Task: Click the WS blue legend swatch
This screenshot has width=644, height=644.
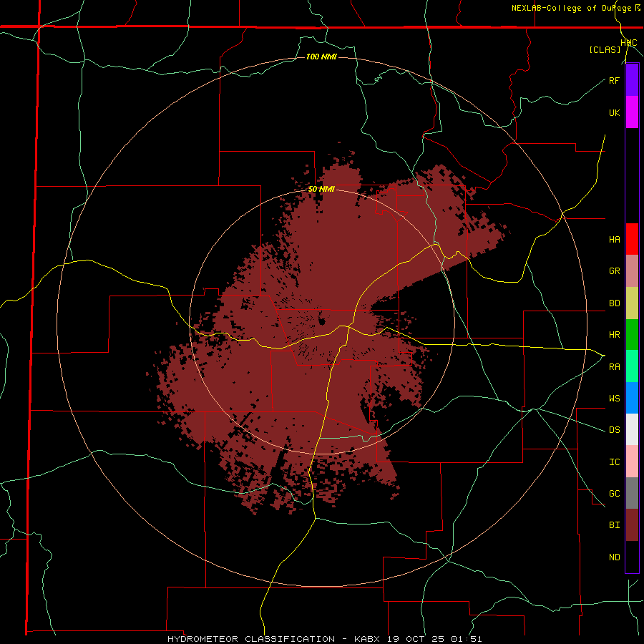Action: tap(632, 398)
